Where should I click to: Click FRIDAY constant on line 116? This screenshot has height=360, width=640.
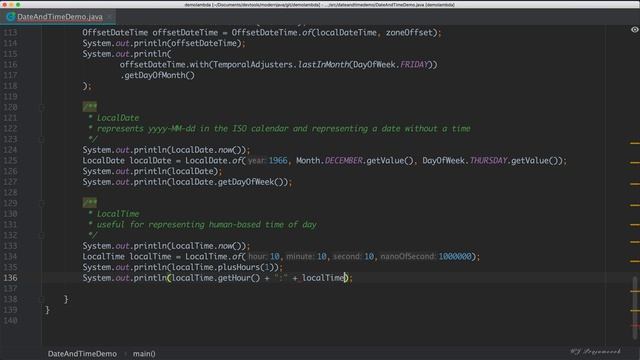414,64
